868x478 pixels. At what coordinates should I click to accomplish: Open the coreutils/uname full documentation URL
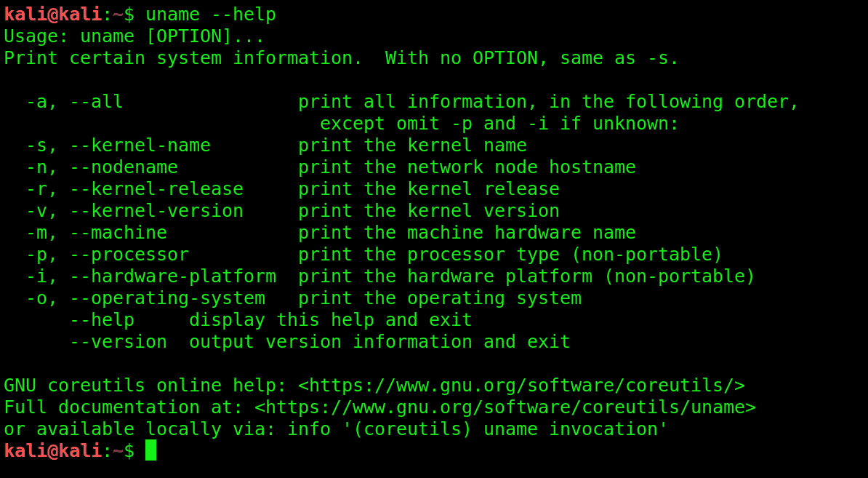(x=505, y=407)
